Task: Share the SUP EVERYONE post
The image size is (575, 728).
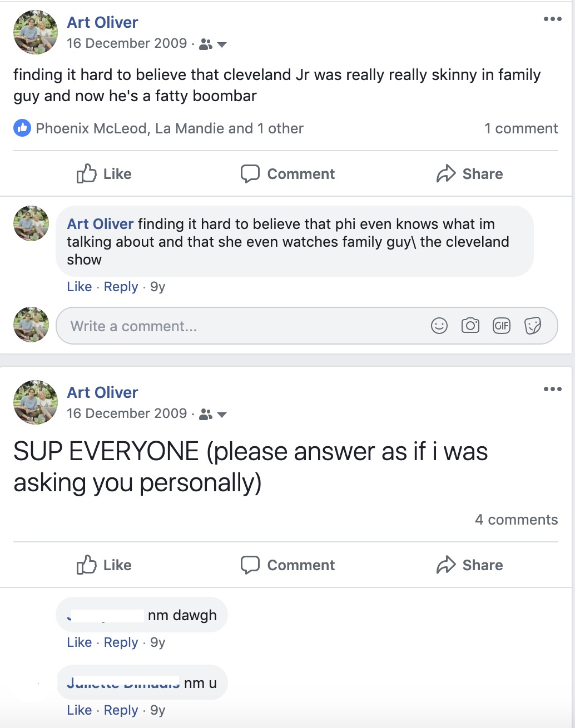Action: tap(470, 565)
